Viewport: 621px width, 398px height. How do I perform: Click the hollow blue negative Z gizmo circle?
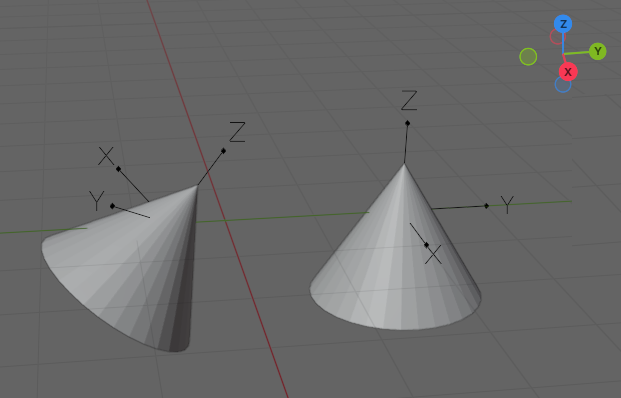click(x=563, y=84)
